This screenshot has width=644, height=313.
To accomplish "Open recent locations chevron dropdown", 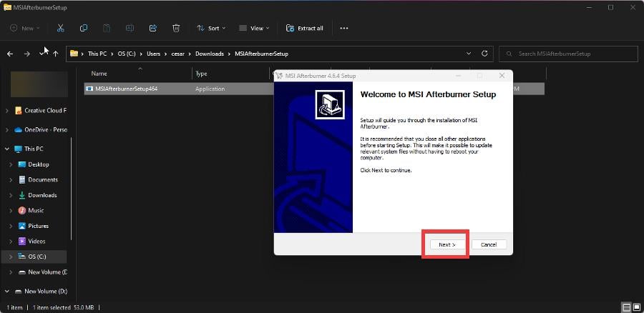I will point(42,54).
